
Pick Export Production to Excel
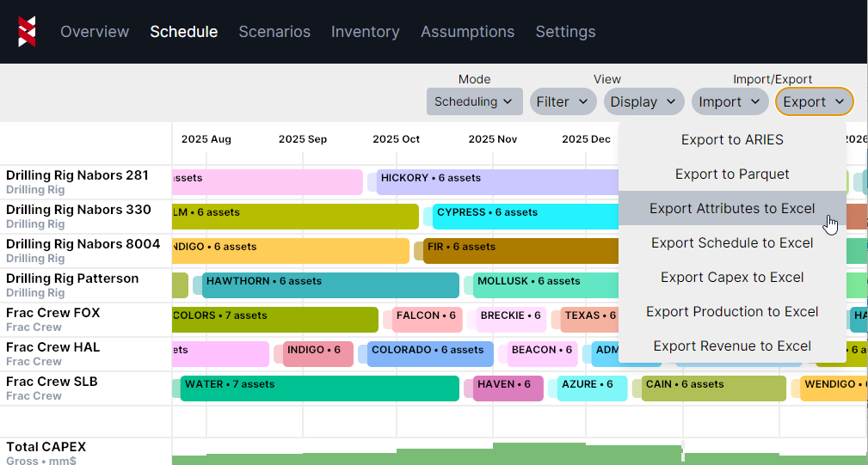(732, 311)
